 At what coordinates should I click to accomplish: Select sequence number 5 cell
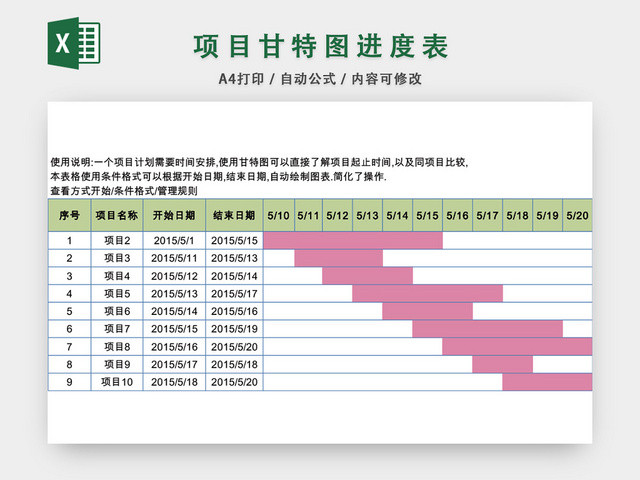[x=69, y=311]
